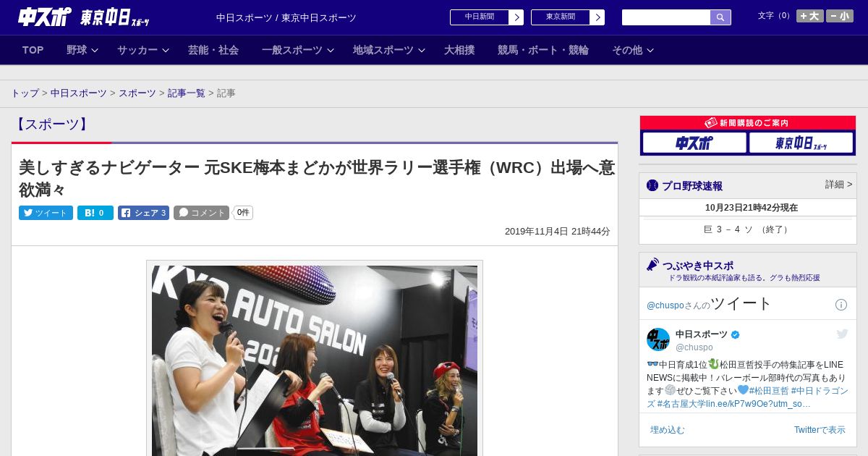868x456 pixels.
Task: Click the 新聞購読のご案内 banner title
Action: click(748, 123)
